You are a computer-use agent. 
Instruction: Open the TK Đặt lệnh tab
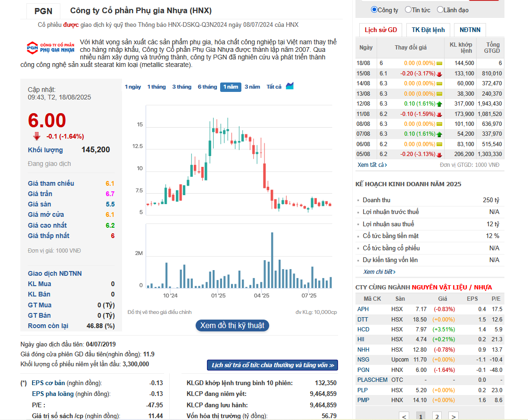point(428,30)
